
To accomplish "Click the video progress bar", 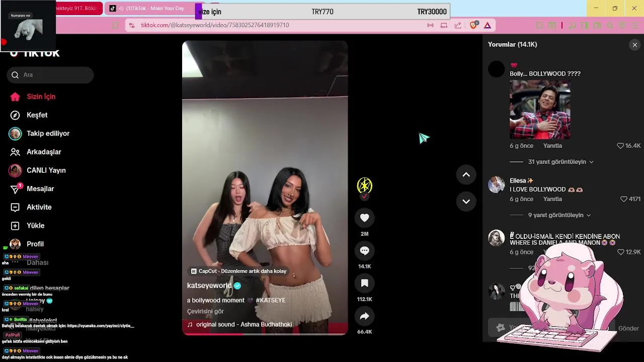I will pos(265,333).
